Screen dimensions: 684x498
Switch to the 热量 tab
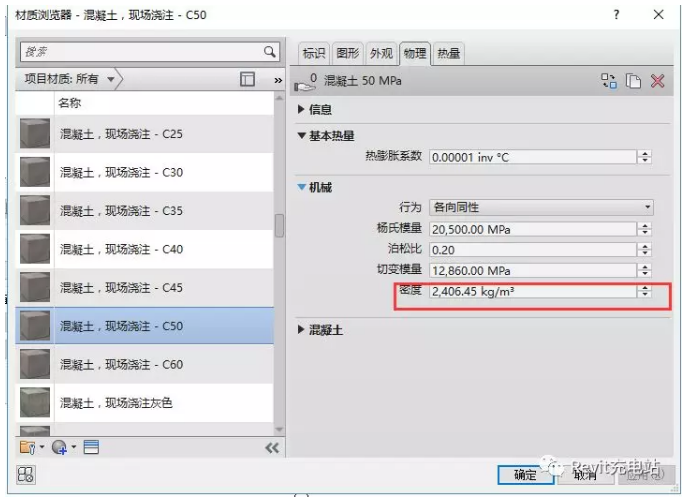pos(448,54)
